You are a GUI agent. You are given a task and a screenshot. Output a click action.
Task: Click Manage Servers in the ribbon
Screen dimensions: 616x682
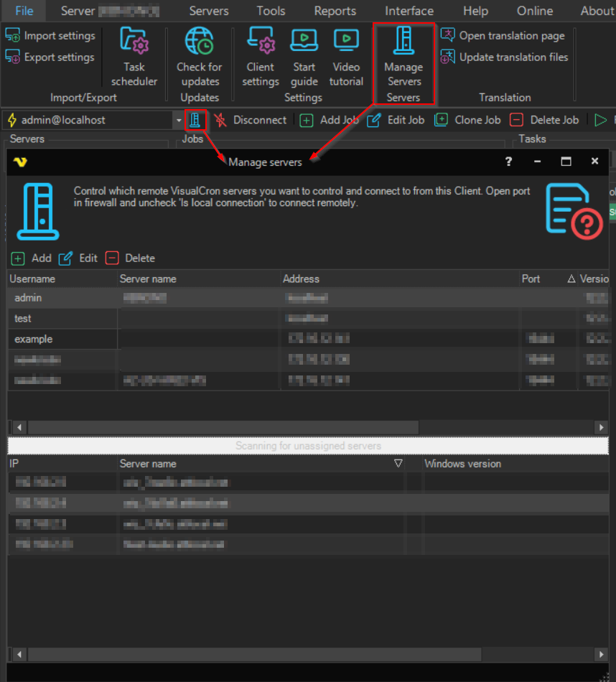tap(403, 63)
